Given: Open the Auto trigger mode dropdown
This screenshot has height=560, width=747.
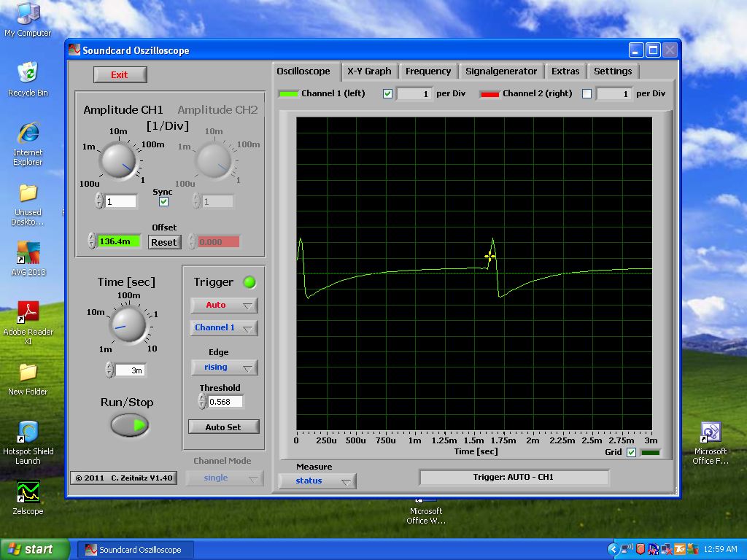Looking at the screenshot, I should pyautogui.click(x=224, y=306).
